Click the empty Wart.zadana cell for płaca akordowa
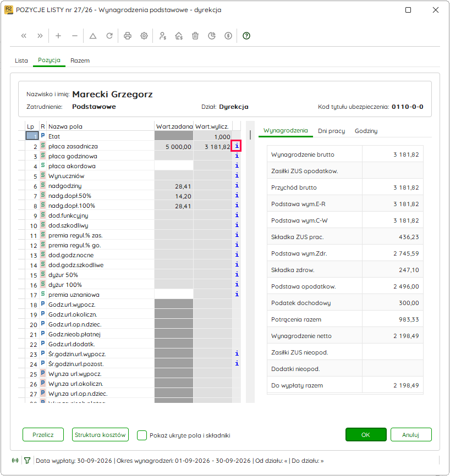Viewport: 450px width, 476px height. click(x=174, y=166)
